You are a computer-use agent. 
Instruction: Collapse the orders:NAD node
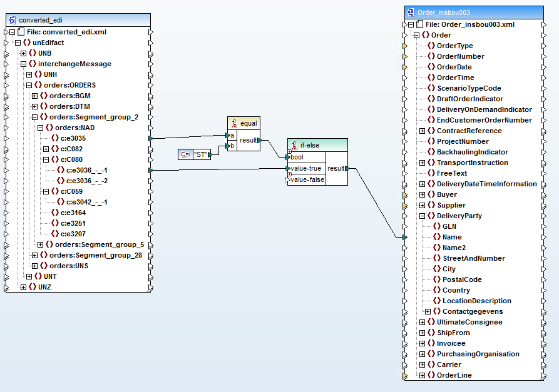[x=40, y=128]
